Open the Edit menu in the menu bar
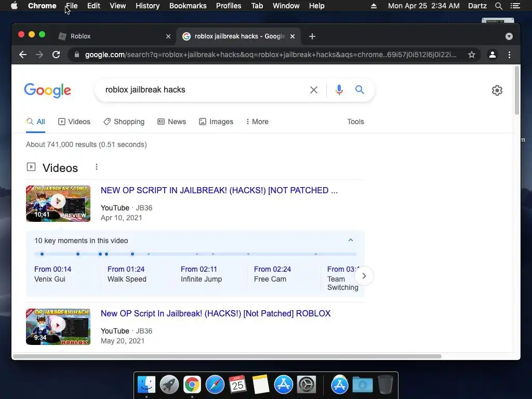Screen dimensions: 532x399 [x=94, y=6]
